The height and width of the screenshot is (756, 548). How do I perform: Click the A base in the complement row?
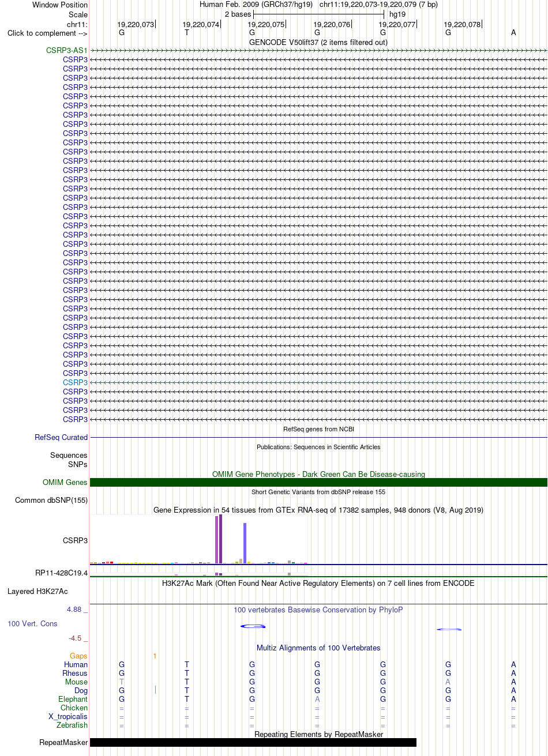coord(513,33)
